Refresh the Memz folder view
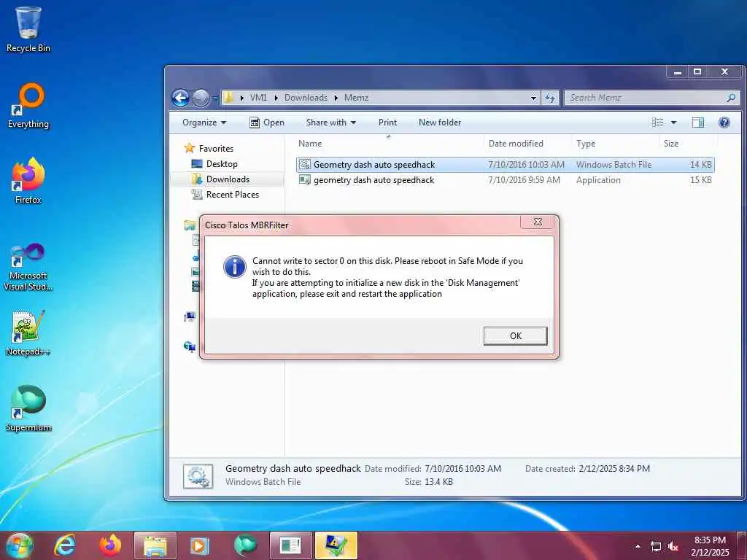 pyautogui.click(x=550, y=98)
